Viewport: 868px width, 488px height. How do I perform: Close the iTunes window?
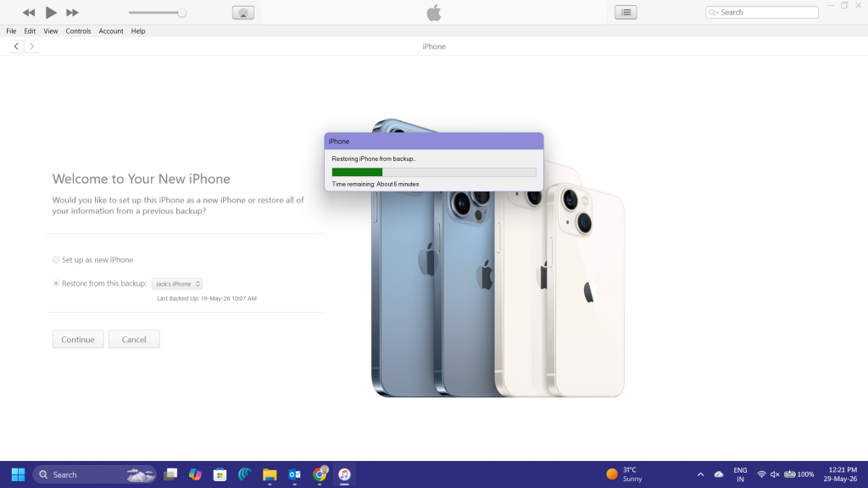[x=859, y=6]
